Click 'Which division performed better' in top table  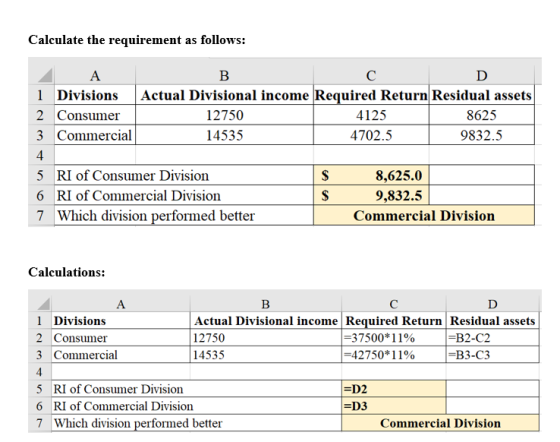(x=156, y=216)
